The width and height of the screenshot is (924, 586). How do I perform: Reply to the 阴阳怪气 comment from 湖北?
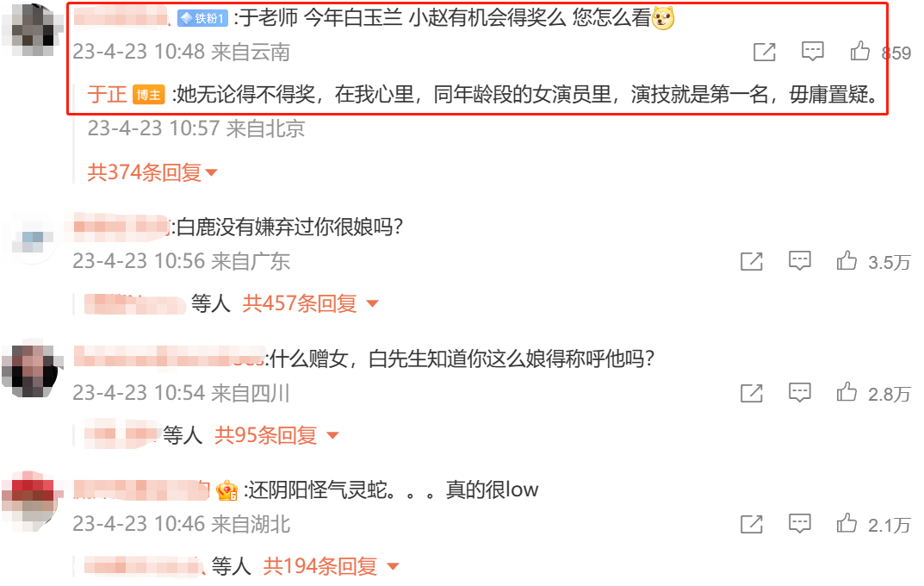[800, 523]
